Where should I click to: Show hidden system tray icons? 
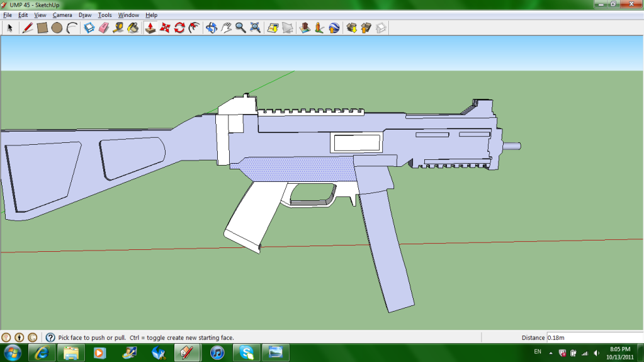pos(551,353)
